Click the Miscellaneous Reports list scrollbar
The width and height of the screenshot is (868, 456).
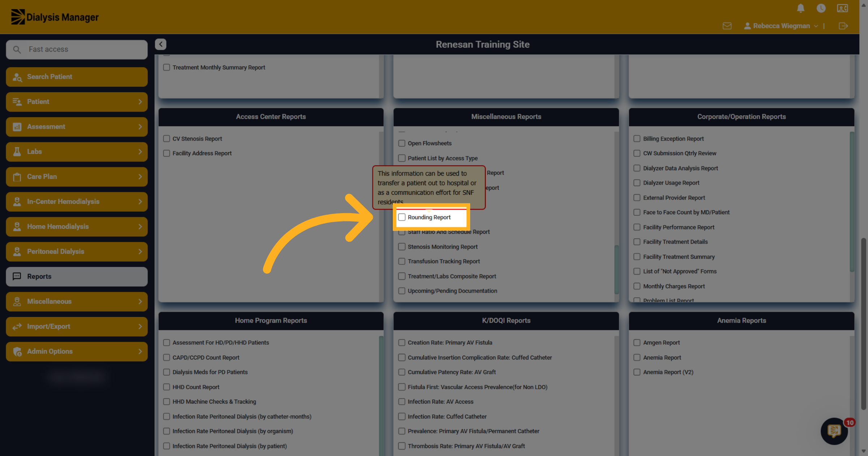616,270
